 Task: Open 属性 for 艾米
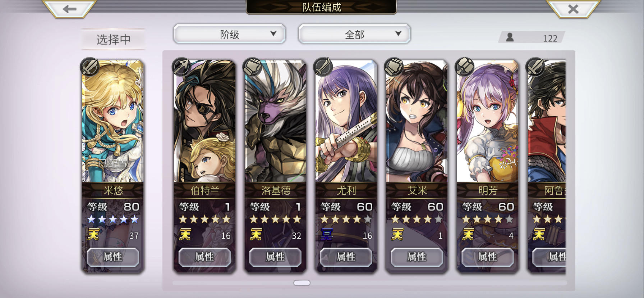click(417, 257)
